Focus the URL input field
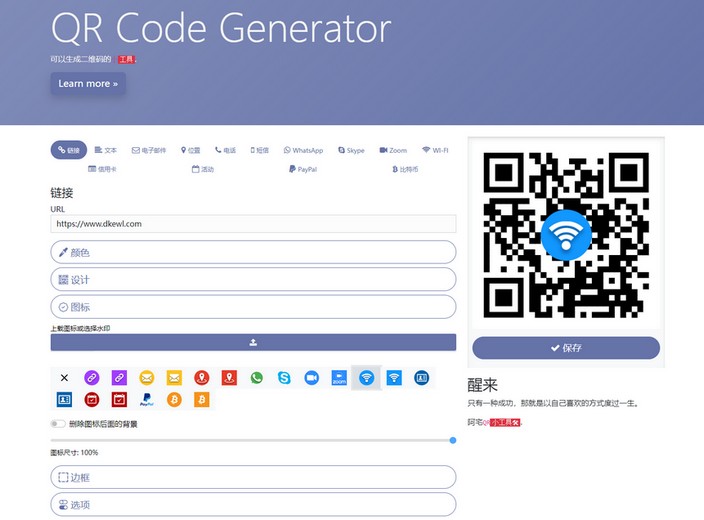The height and width of the screenshot is (520, 704). pyautogui.click(x=253, y=224)
